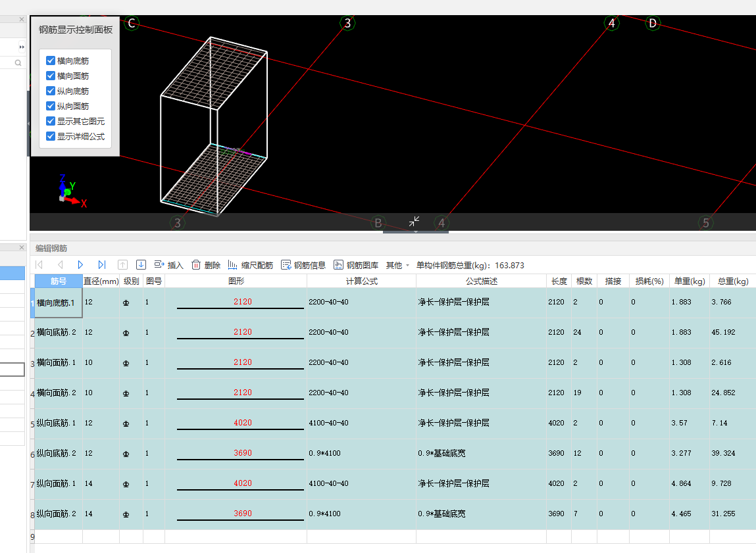Click the viewport splitter handle

(x=416, y=232)
